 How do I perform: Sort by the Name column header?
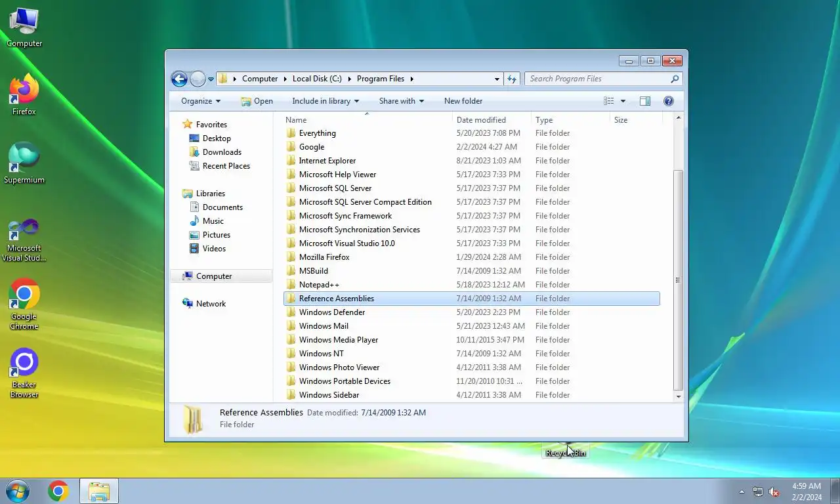click(367, 120)
